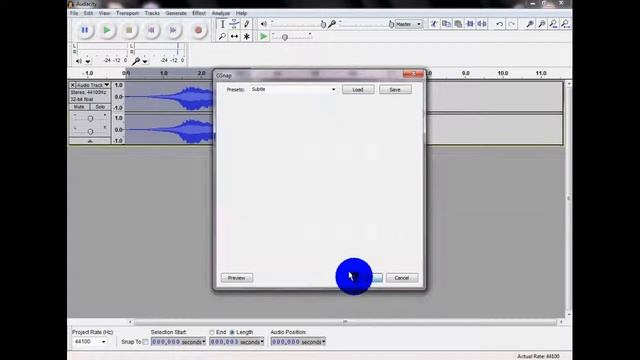The image size is (640, 360).
Task: Open the View menu
Action: point(104,13)
